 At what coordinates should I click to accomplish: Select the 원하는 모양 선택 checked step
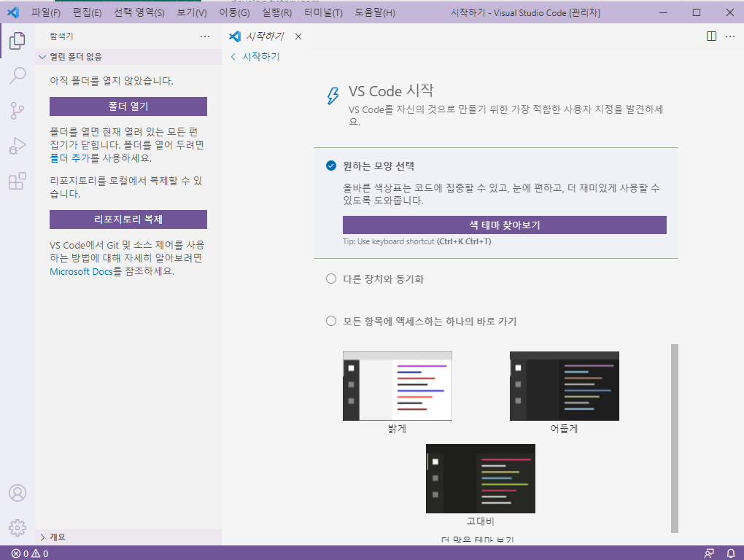pyautogui.click(x=331, y=166)
